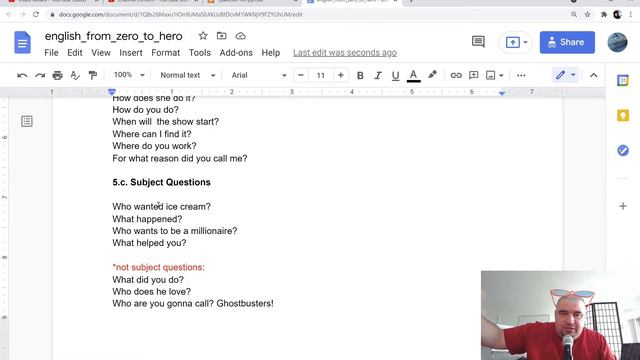The image size is (640, 360).
Task: Add a comment from toolbar
Action: coord(473,76)
